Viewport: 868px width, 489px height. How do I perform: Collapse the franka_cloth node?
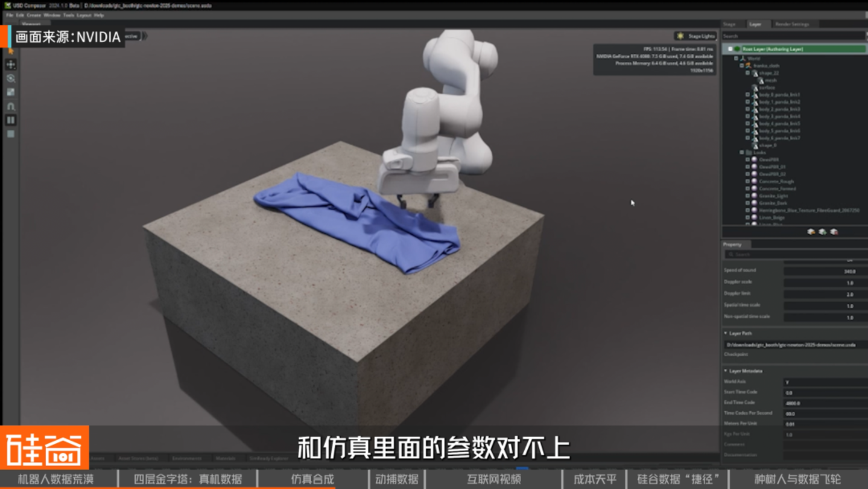tap(742, 66)
